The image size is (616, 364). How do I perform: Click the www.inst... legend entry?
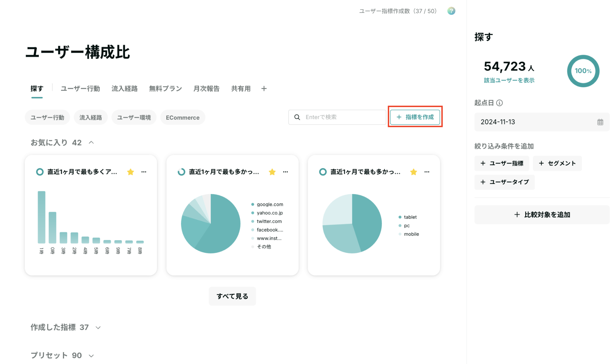[x=266, y=238]
